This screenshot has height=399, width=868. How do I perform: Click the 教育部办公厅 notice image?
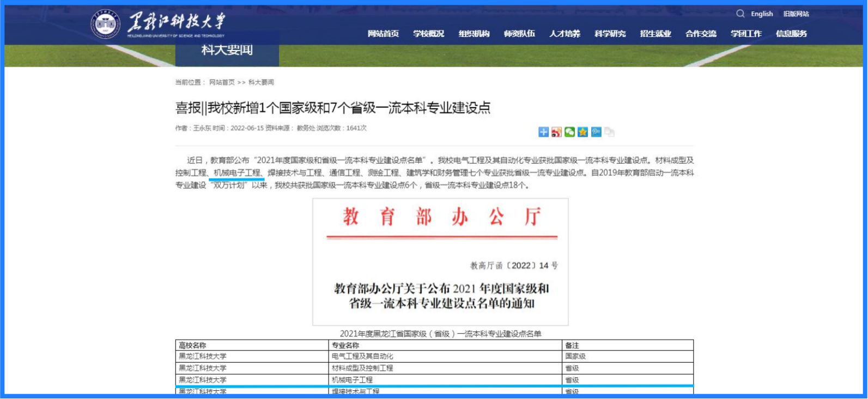click(x=440, y=262)
